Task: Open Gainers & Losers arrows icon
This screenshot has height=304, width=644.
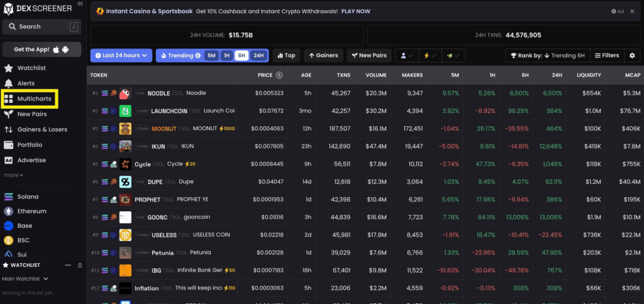Action: point(9,129)
